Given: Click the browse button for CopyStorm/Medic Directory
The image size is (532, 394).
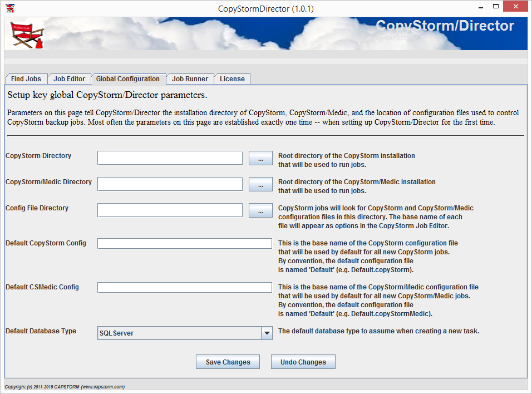Looking at the screenshot, I should click(260, 184).
